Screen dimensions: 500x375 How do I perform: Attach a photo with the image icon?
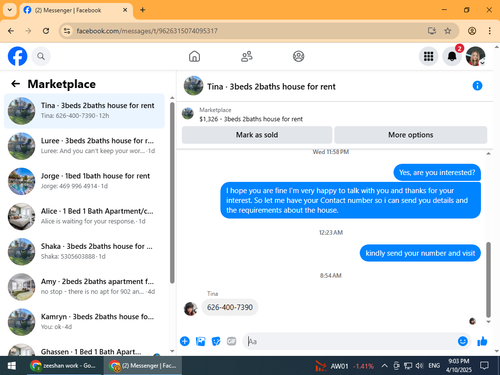[x=200, y=341]
